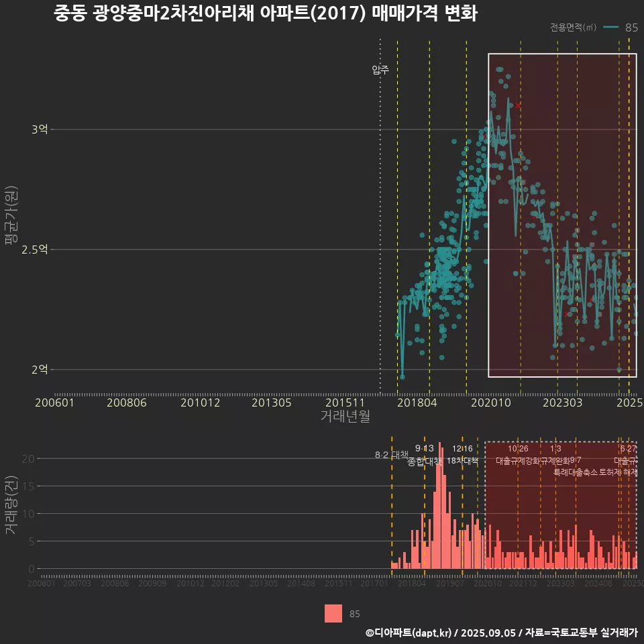Viewport: 644px width, 644px height.
Task: Click the '20' volume axis label
Action: pos(28,459)
